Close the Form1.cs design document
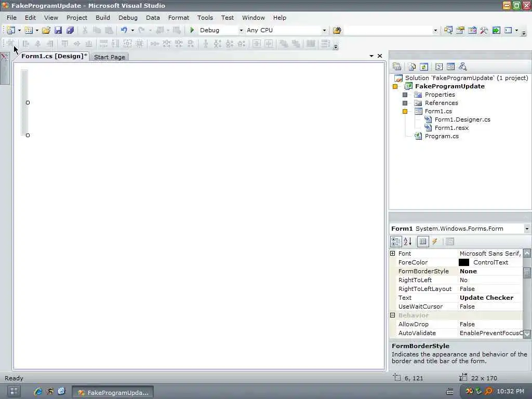Image resolution: width=532 pixels, height=399 pixels. pos(380,56)
